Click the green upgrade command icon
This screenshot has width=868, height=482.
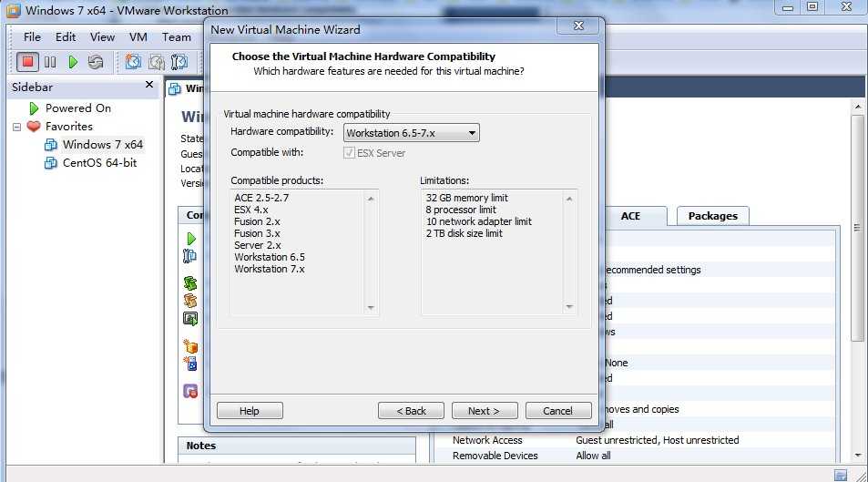point(190,283)
